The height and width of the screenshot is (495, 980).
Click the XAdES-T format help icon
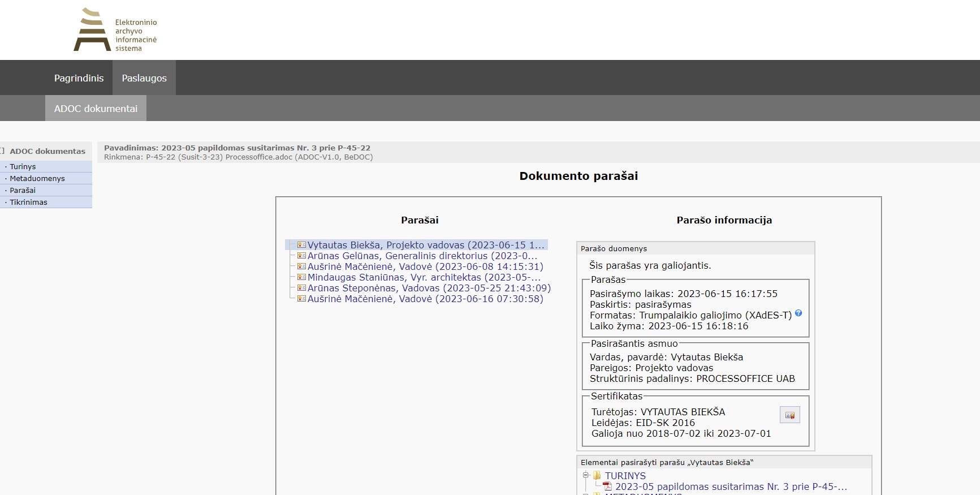798,313
